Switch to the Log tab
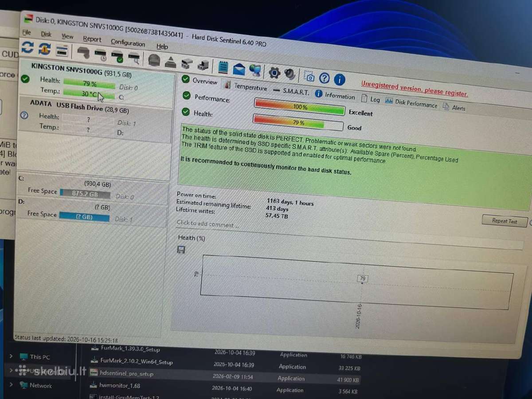Viewport: 532px width, 399px height. pos(371,99)
